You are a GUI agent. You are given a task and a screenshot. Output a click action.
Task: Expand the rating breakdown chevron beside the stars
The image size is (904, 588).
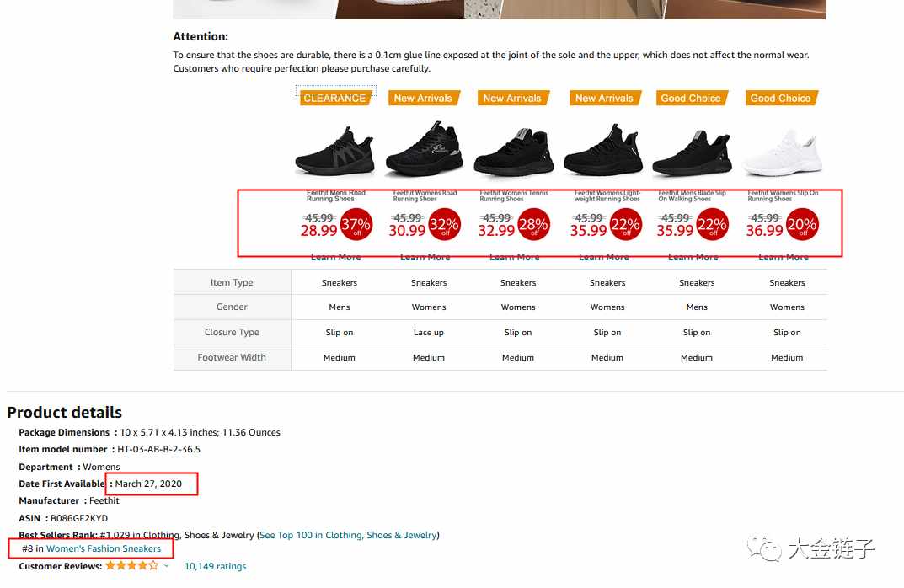coord(167,566)
